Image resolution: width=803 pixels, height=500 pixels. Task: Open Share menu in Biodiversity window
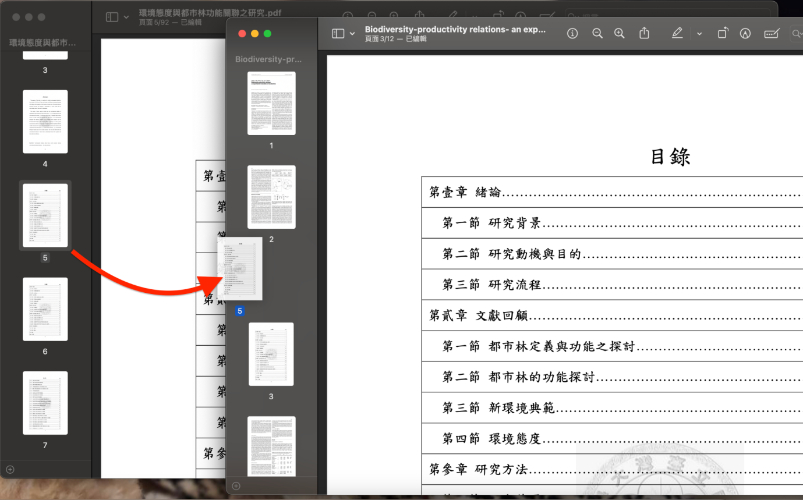click(644, 33)
